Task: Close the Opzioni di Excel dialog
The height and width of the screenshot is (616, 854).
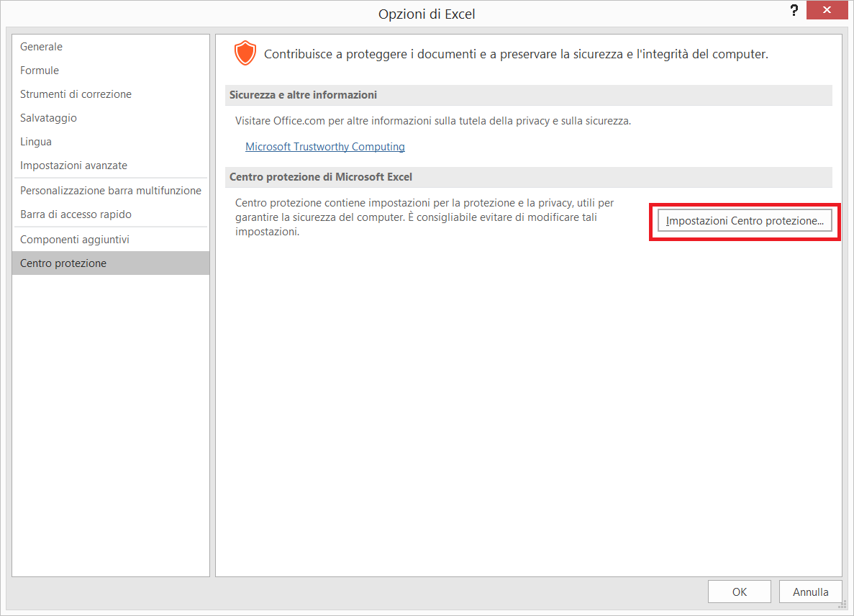Action: click(827, 10)
